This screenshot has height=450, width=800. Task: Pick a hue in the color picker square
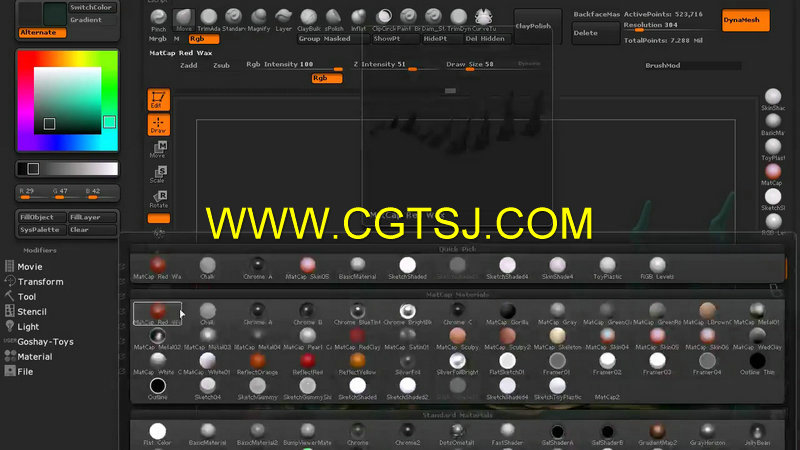tap(67, 101)
